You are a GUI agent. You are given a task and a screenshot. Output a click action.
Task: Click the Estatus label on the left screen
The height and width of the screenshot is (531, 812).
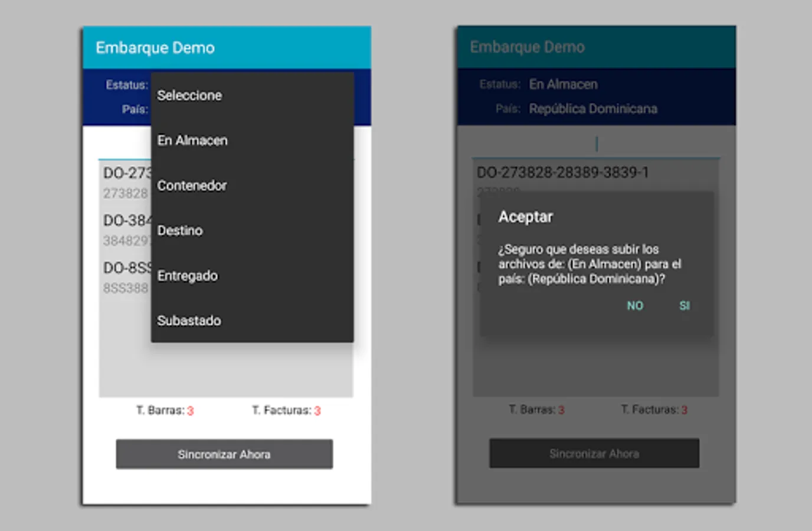point(126,84)
